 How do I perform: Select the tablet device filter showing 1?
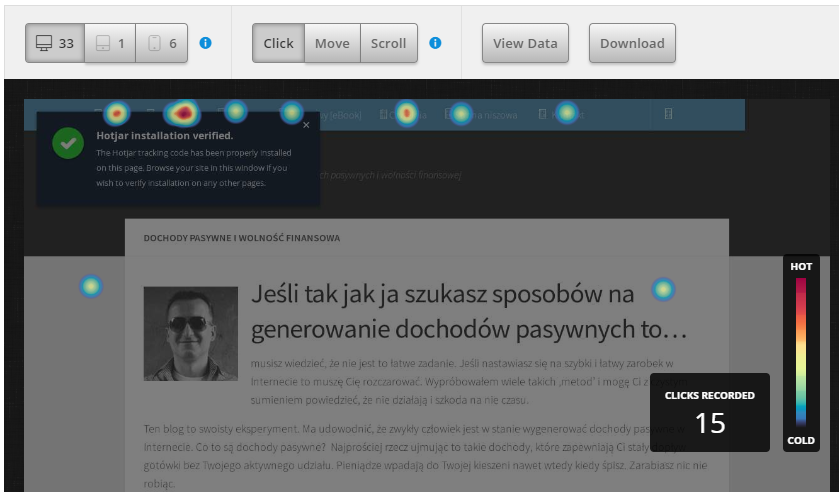pyautogui.click(x=110, y=43)
